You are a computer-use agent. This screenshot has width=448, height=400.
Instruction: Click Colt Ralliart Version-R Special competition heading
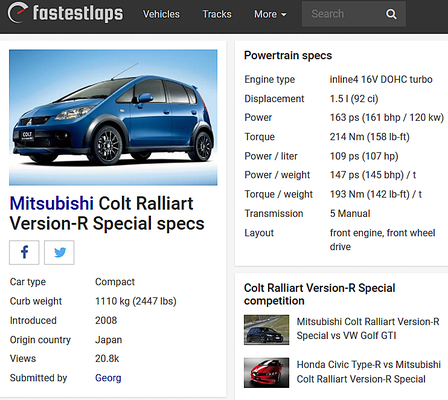(x=319, y=294)
